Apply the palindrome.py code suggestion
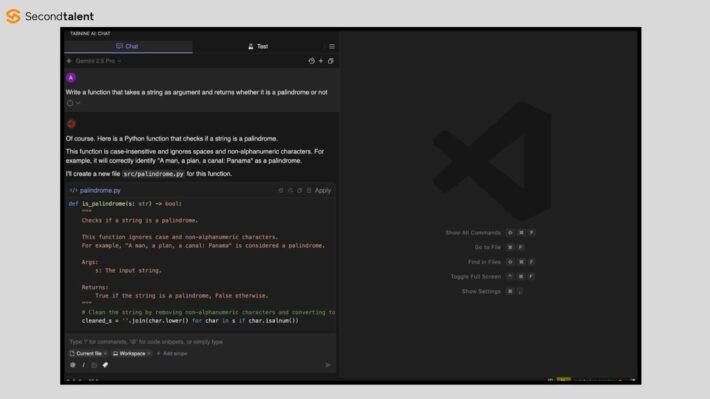 coord(323,191)
